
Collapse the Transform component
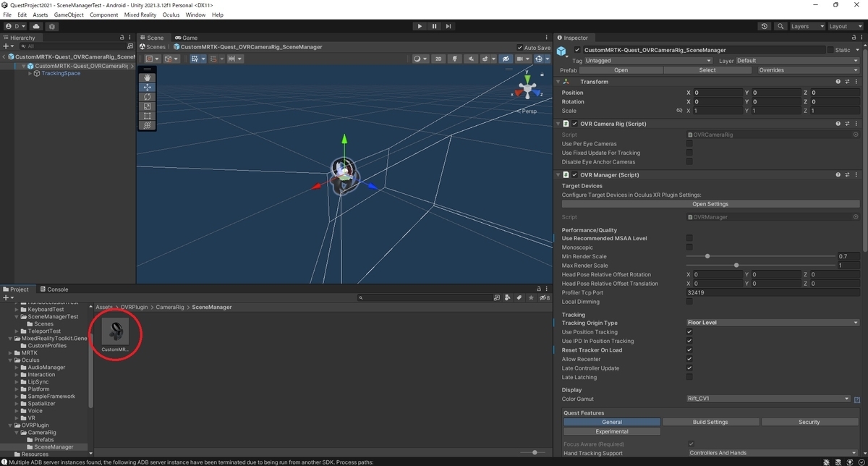(559, 82)
